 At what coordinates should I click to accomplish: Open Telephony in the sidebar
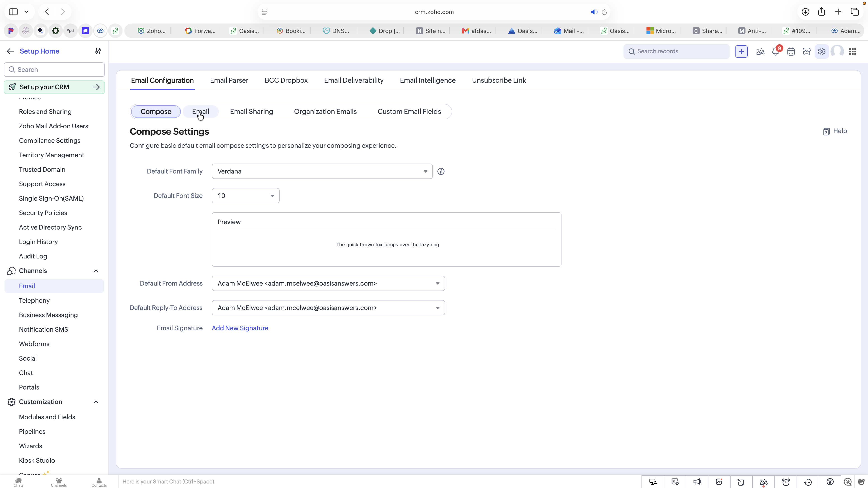[34, 300]
